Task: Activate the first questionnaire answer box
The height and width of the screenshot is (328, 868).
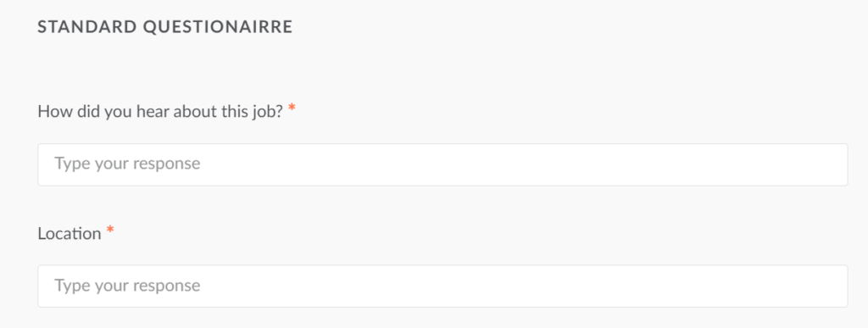Action: point(442,164)
